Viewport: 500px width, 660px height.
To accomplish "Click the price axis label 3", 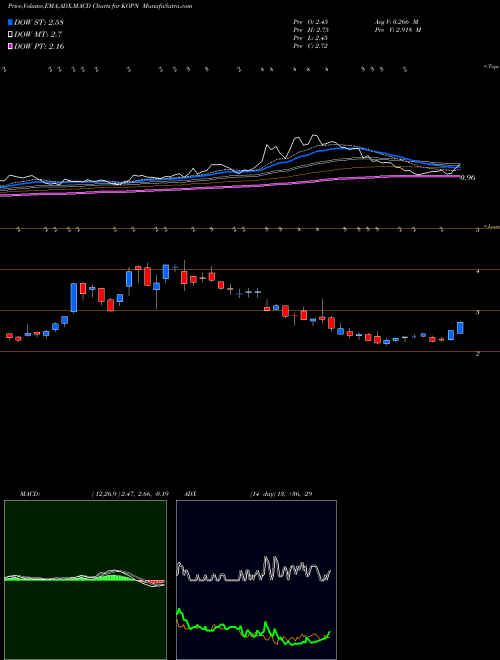I will tap(478, 313).
